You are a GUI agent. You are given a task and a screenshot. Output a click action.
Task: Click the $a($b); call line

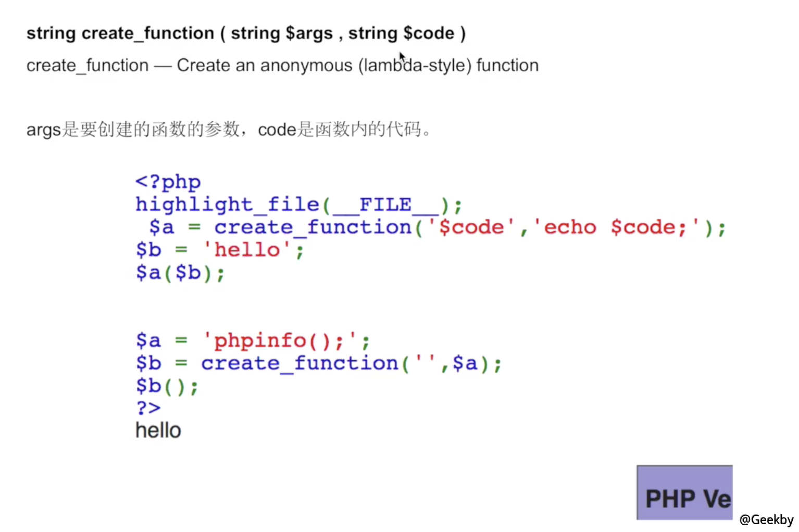click(x=180, y=273)
